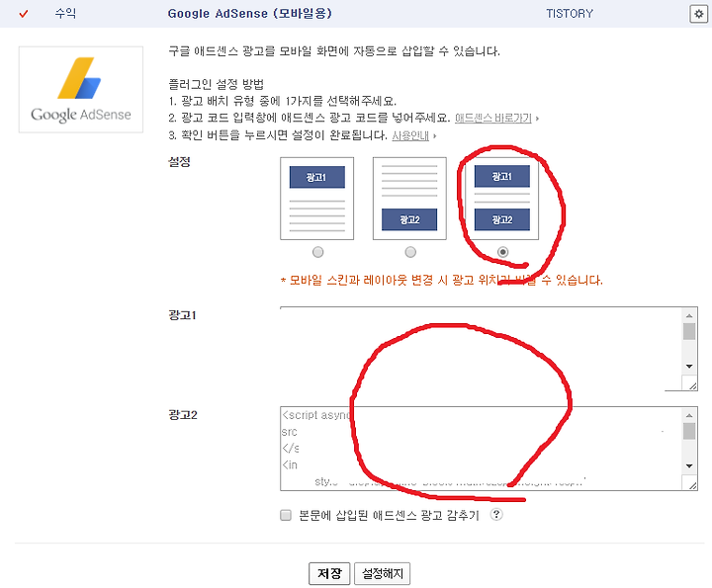Select the 광고1 and 광고2 layout radio button
The image size is (712, 588).
tap(502, 252)
